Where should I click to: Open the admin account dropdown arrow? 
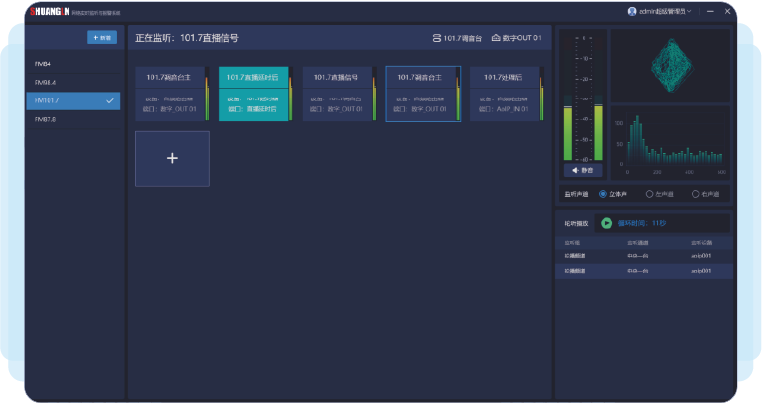coord(689,11)
